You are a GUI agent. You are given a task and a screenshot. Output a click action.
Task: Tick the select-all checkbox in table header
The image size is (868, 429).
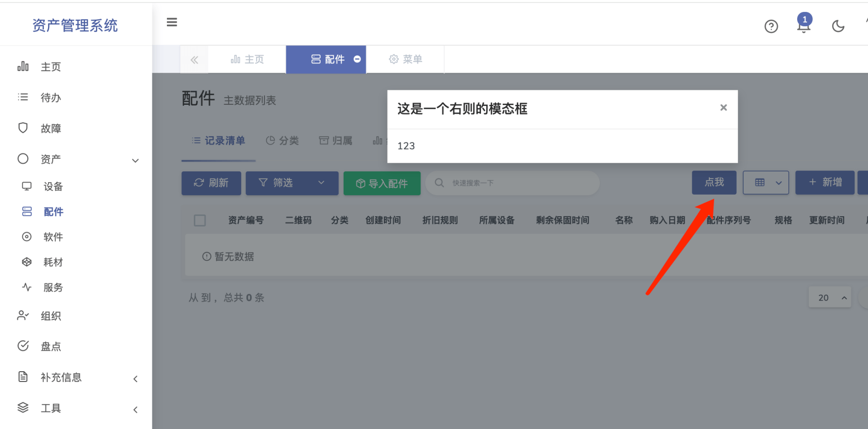pyautogui.click(x=200, y=220)
